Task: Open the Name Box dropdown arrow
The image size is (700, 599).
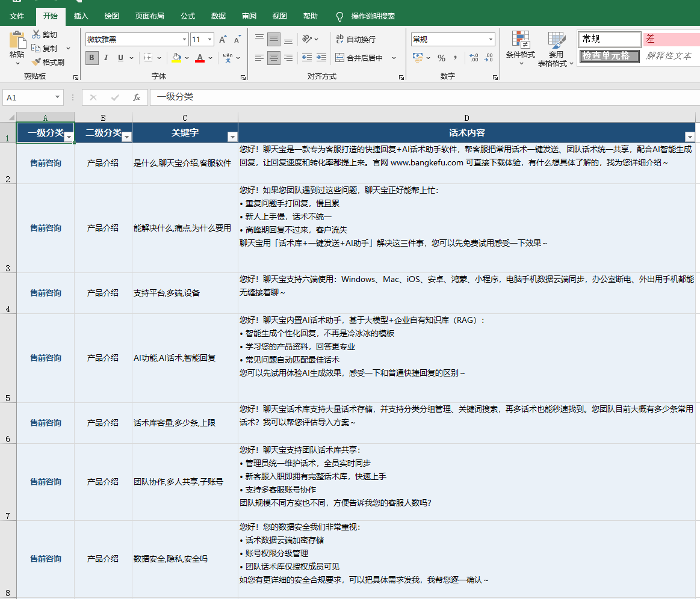Action: point(57,97)
